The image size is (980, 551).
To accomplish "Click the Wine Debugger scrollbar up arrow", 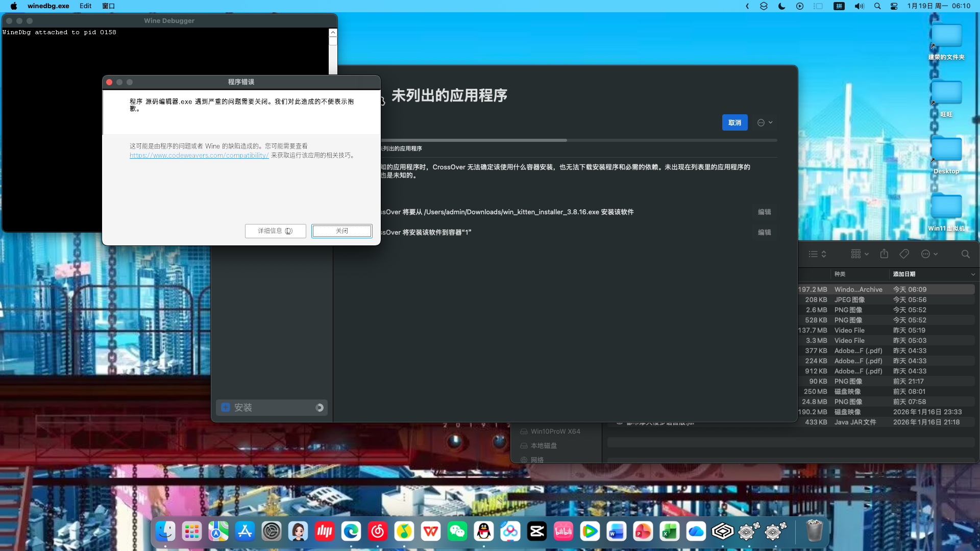I will pyautogui.click(x=333, y=32).
